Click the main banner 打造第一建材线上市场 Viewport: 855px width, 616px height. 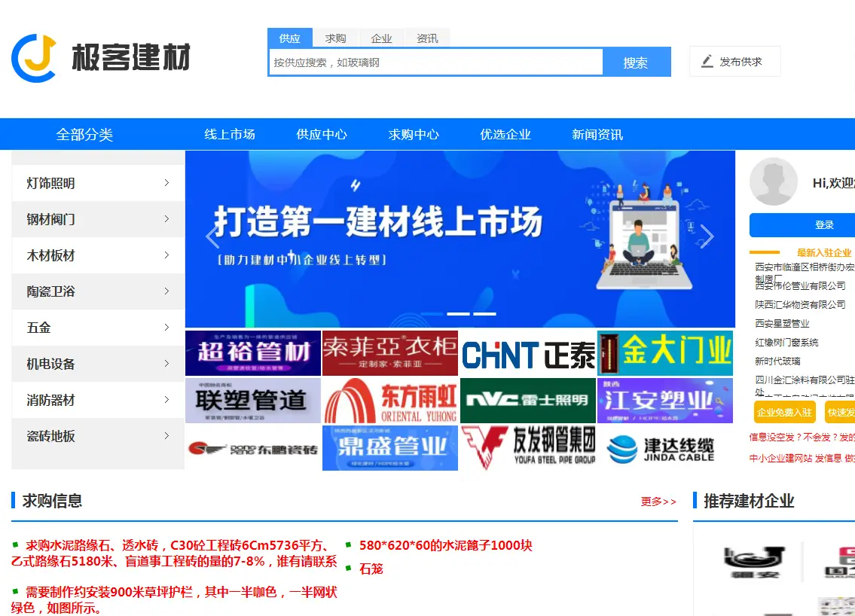coord(460,239)
